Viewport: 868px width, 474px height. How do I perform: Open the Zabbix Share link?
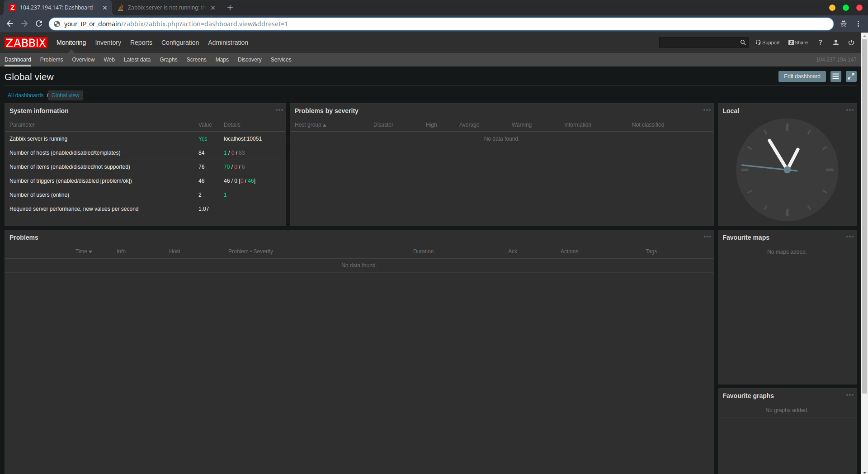point(798,43)
